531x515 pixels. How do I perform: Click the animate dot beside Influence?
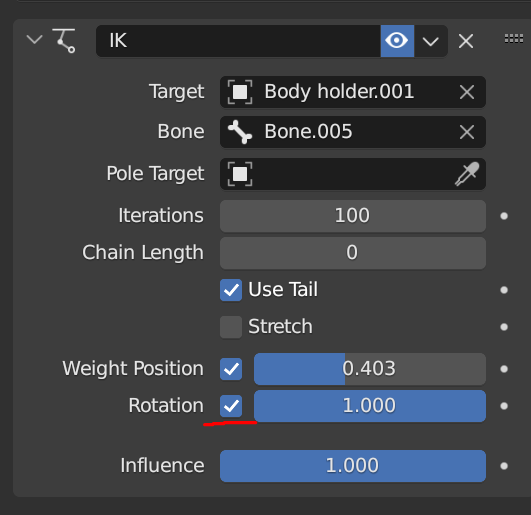pos(504,466)
